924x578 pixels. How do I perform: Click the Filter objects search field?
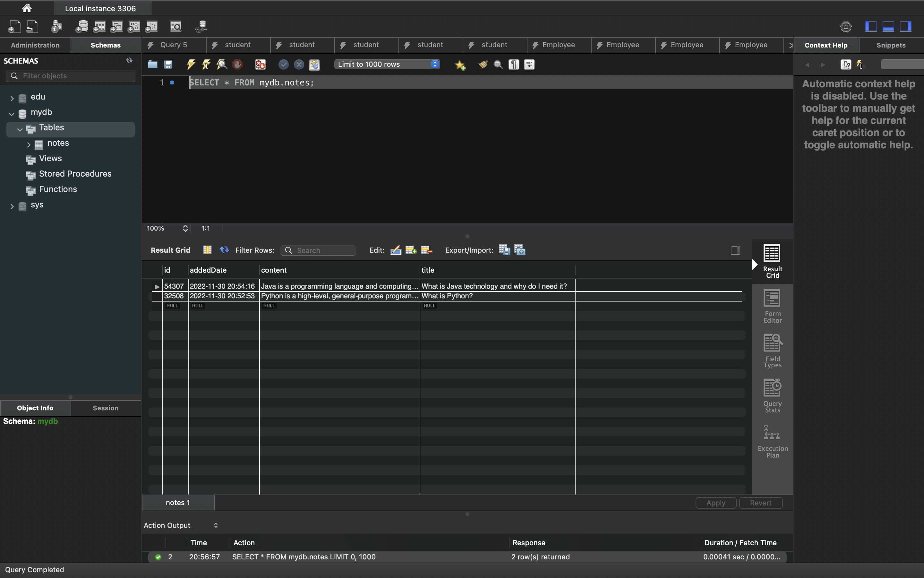pyautogui.click(x=71, y=76)
